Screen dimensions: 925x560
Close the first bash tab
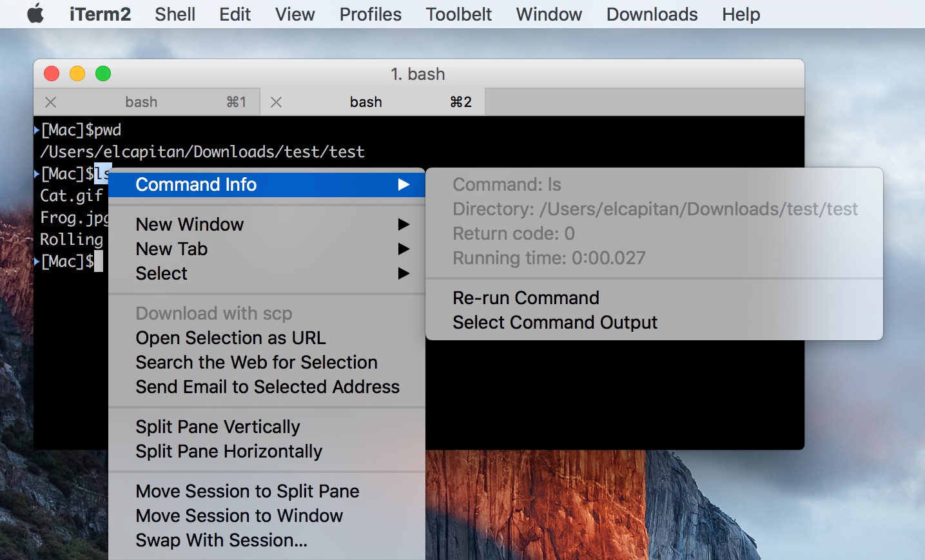pyautogui.click(x=51, y=102)
